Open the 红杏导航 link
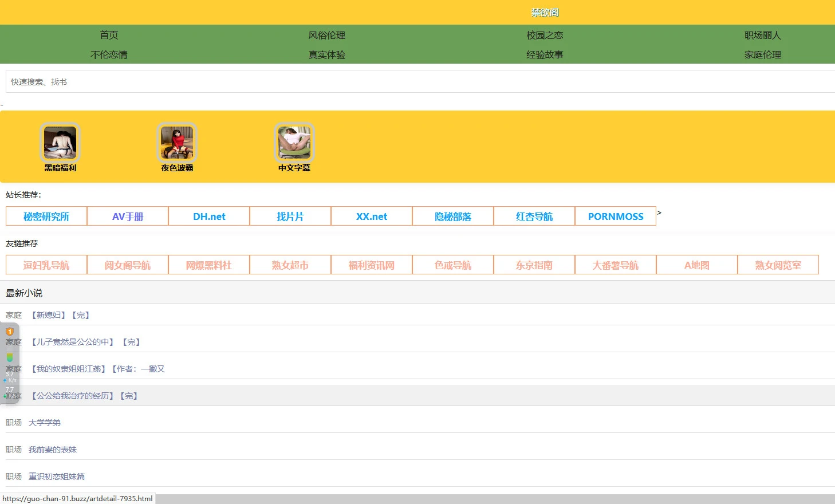Image resolution: width=835 pixels, height=504 pixels. (534, 216)
